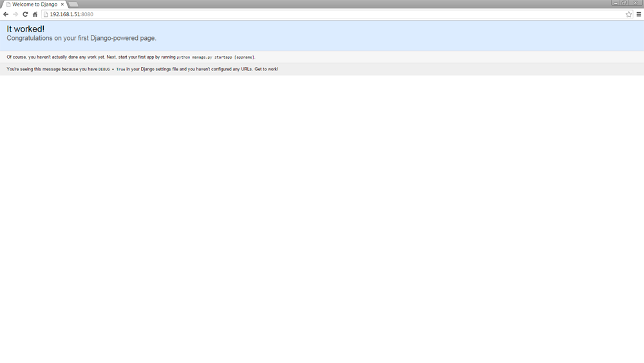Click the 'It worked!' heading
The width and height of the screenshot is (644, 363).
[26, 29]
